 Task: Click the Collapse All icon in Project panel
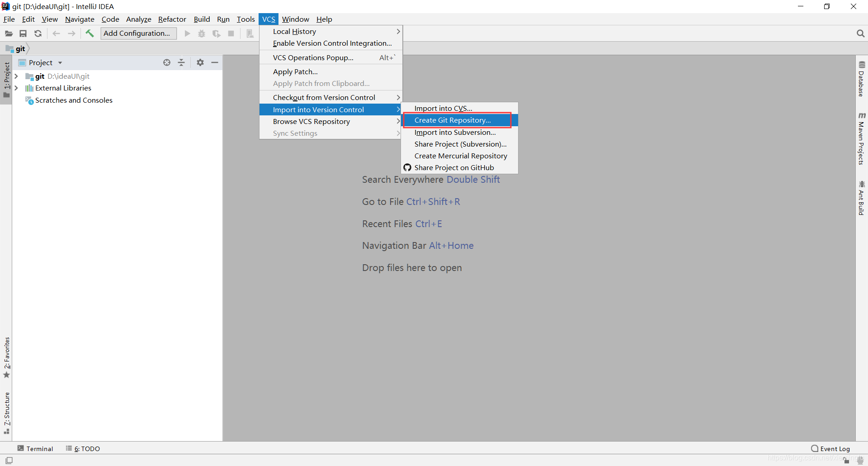point(181,62)
